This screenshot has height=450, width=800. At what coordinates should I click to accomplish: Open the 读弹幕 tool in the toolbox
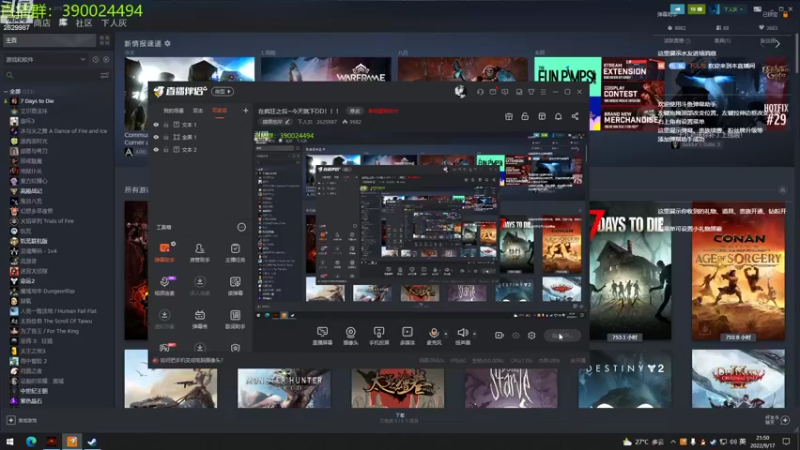tap(235, 286)
